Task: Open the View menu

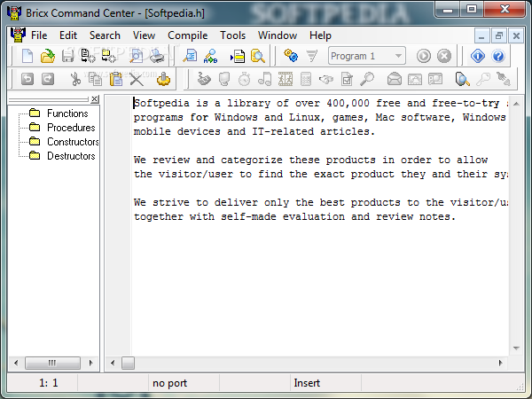Action: (144, 35)
